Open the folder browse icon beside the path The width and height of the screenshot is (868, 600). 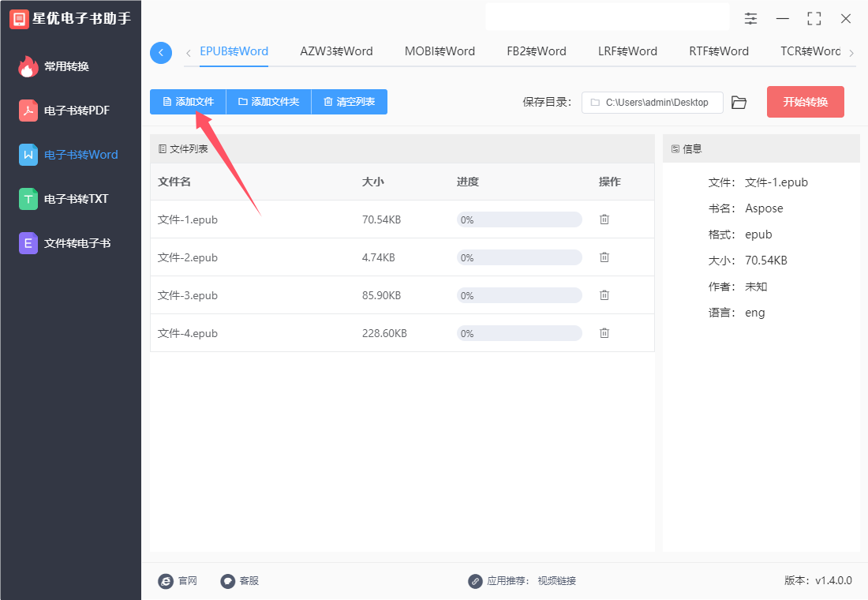tap(739, 103)
